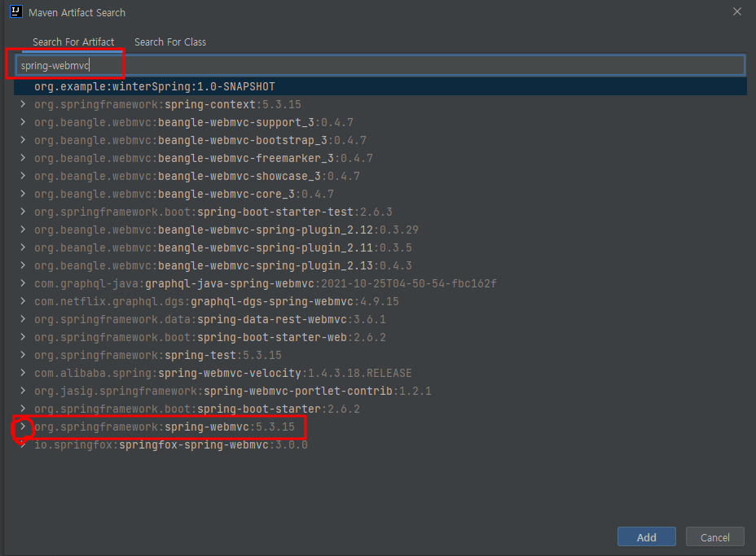Screen dimensions: 756x556
Task: Select beangle-webmvc-spring-plugin_2.13:0.4.3 row
Action: 380,265
